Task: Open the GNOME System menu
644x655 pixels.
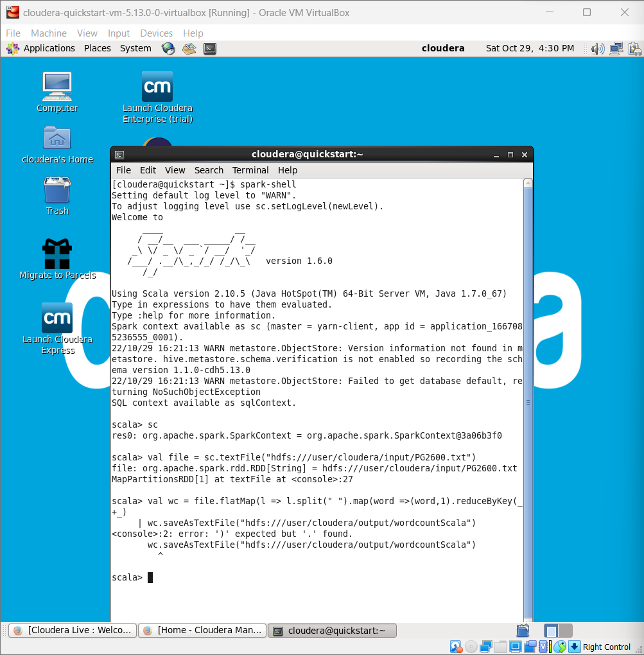Action: tap(135, 48)
